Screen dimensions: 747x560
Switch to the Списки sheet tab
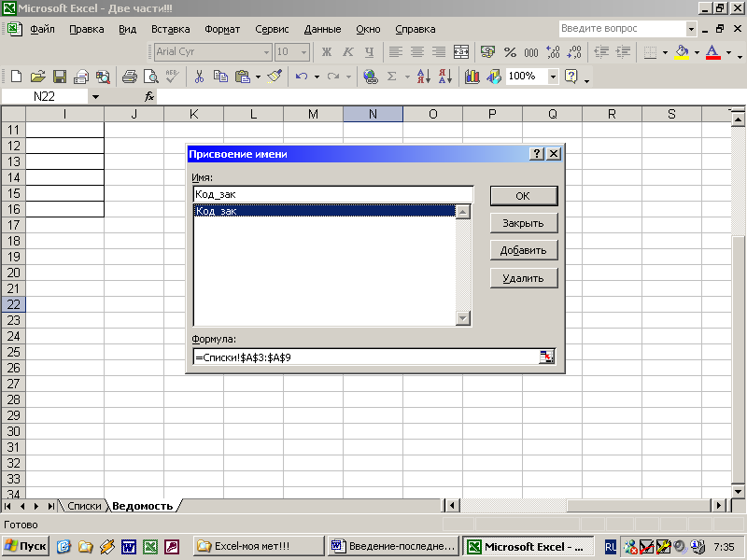(x=84, y=506)
